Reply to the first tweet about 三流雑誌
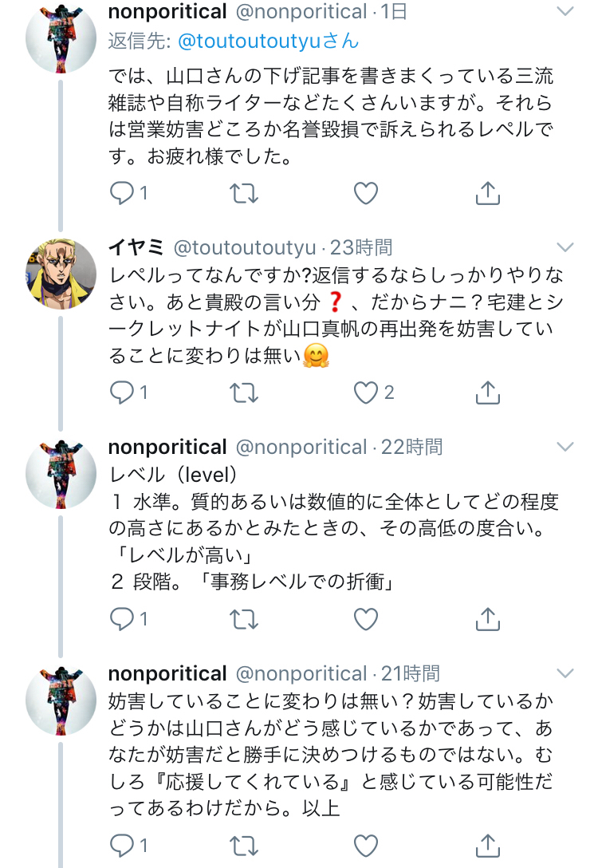 click(x=121, y=193)
